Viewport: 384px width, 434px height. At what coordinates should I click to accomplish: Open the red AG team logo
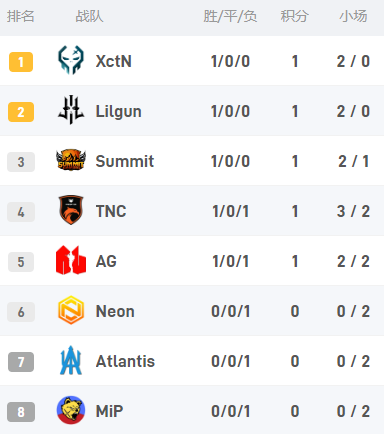tap(71, 260)
